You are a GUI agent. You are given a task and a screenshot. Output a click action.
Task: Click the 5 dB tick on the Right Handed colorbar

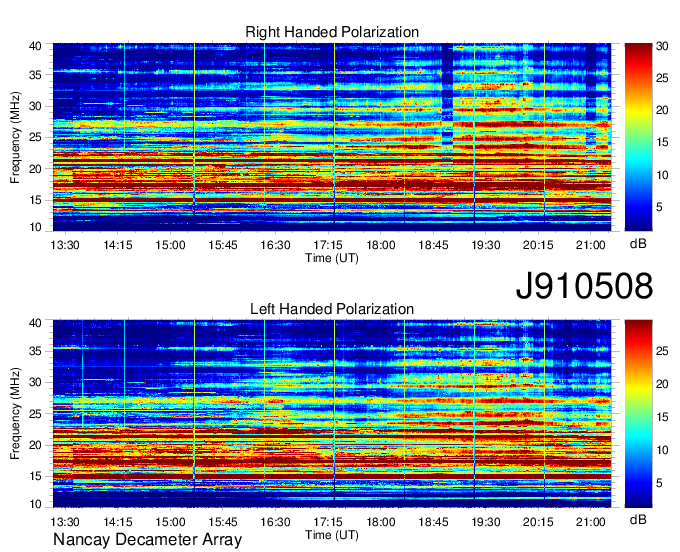coord(659,207)
